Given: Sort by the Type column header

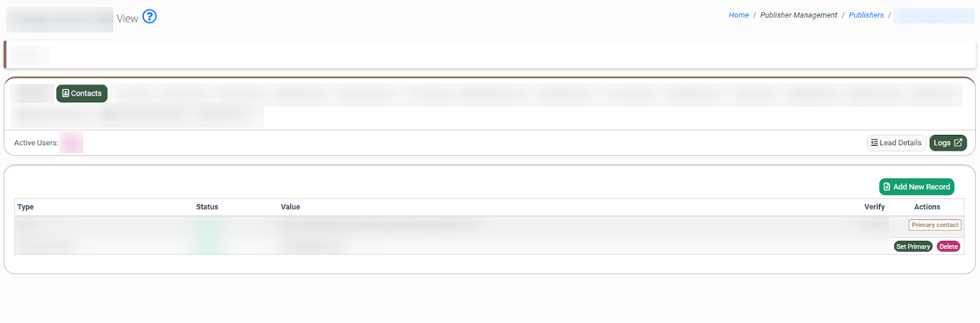Looking at the screenshot, I should click(26, 207).
